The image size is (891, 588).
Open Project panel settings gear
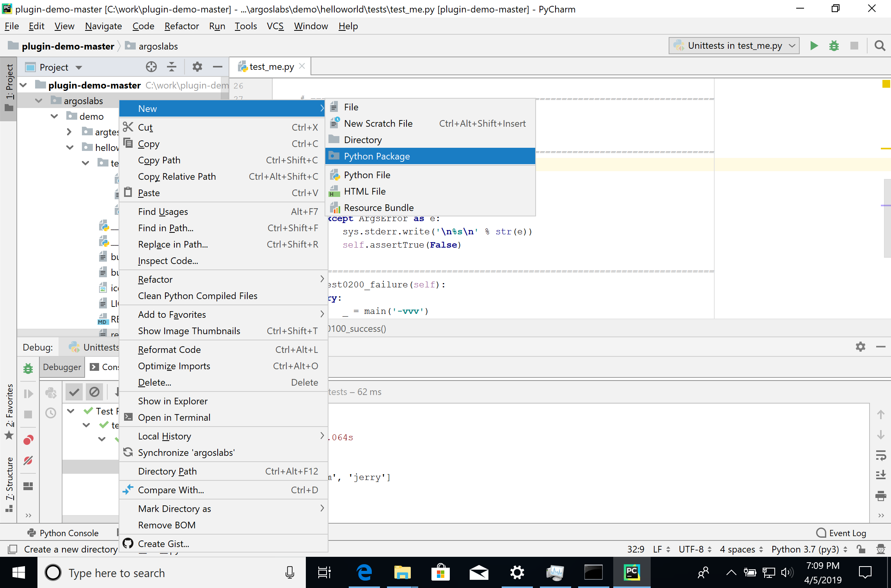click(197, 67)
